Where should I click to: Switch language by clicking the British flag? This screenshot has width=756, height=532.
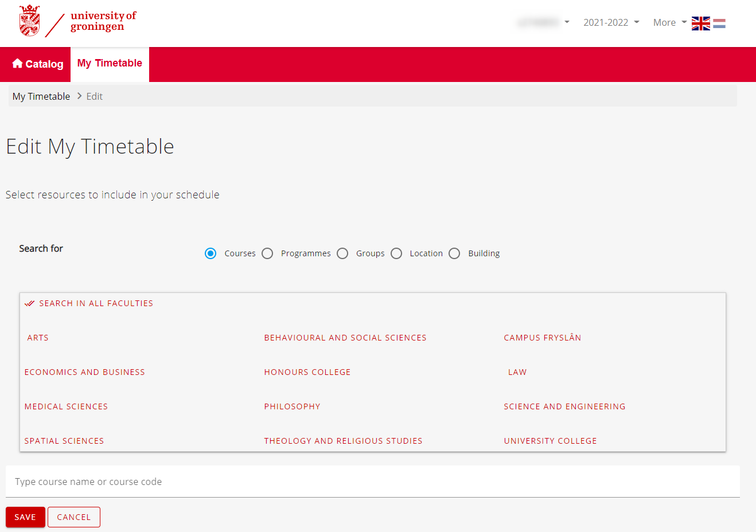pos(700,23)
